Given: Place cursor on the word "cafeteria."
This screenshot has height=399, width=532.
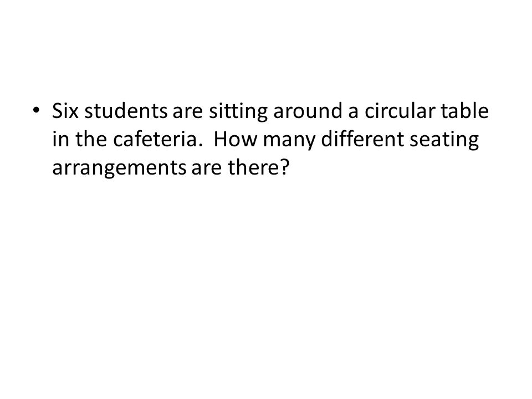Looking at the screenshot, I should 157,139.
